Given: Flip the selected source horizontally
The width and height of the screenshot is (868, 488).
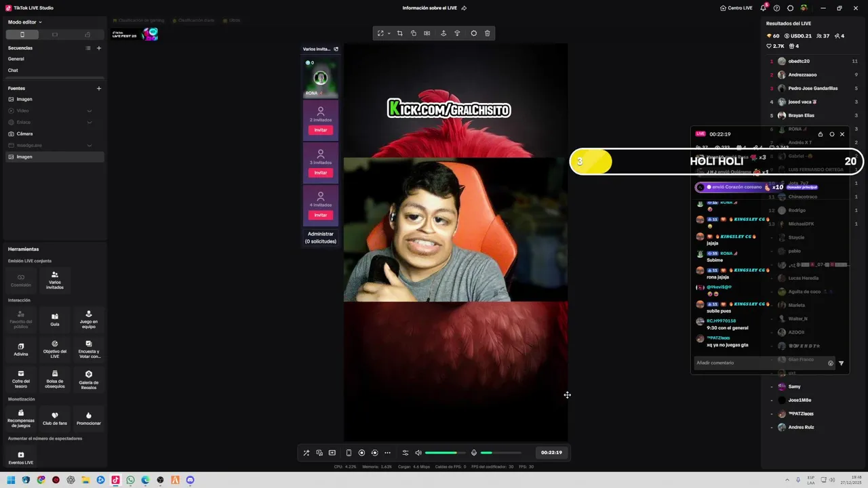Looking at the screenshot, I should click(427, 33).
